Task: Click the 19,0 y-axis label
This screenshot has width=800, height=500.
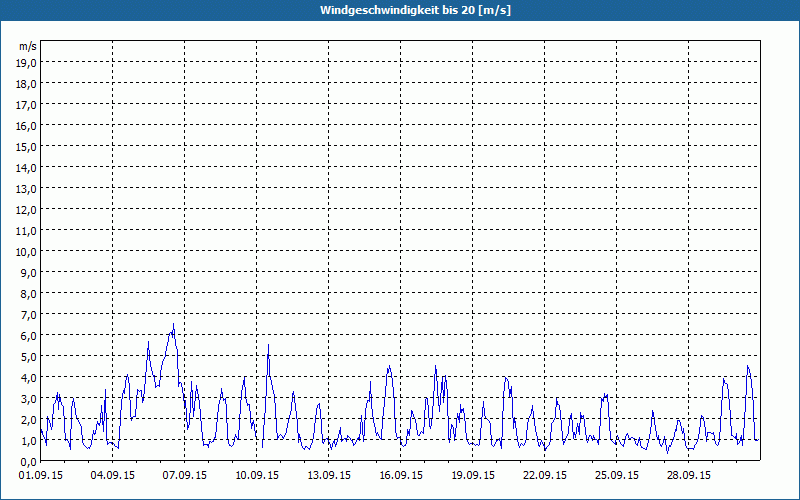Action: [26, 62]
